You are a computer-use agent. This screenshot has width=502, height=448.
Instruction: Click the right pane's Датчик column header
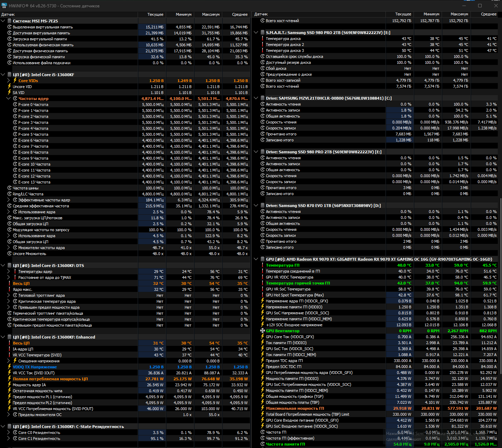(319, 14)
